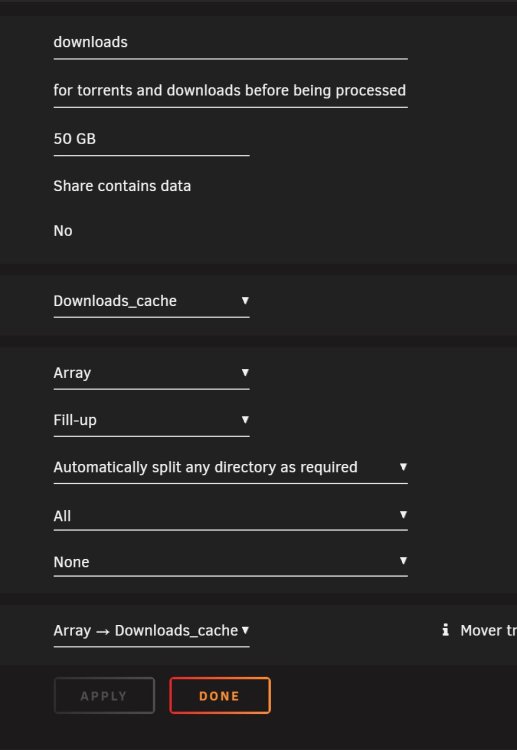Open the 'All' included disks dropdown
Screen dimensions: 517x750
231,516
